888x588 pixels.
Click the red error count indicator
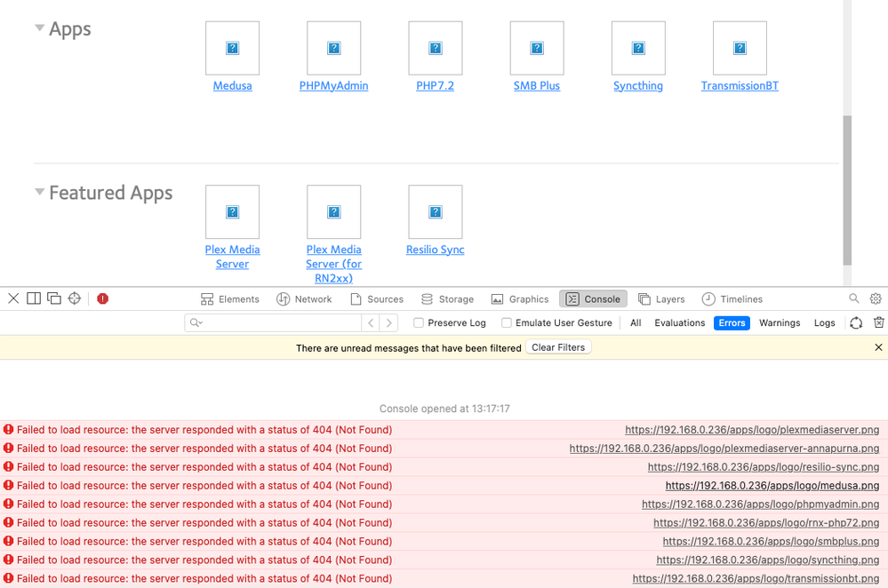pyautogui.click(x=102, y=298)
